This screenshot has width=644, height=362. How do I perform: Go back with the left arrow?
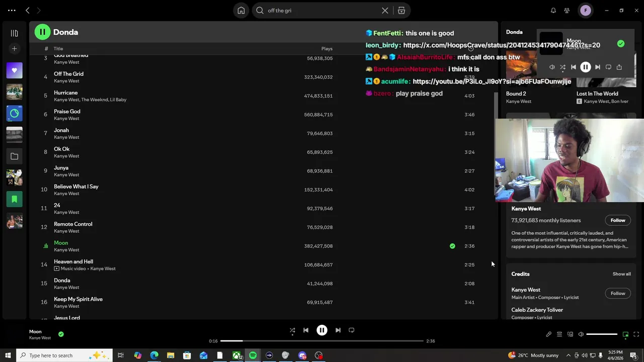(x=28, y=10)
